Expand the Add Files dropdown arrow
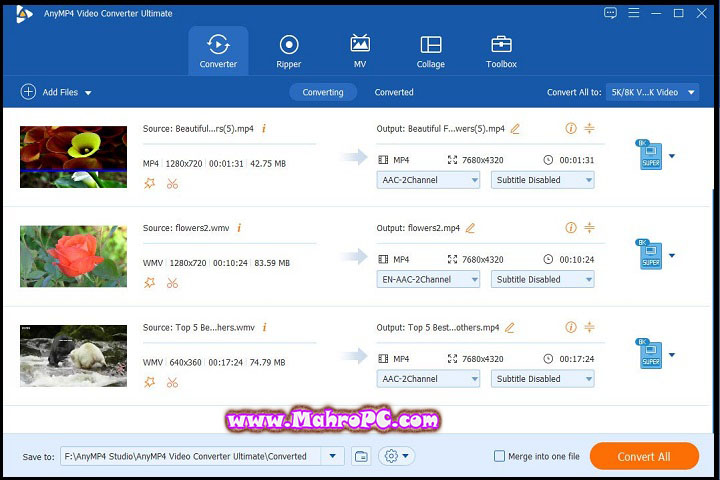The height and width of the screenshot is (480, 720). (88, 93)
